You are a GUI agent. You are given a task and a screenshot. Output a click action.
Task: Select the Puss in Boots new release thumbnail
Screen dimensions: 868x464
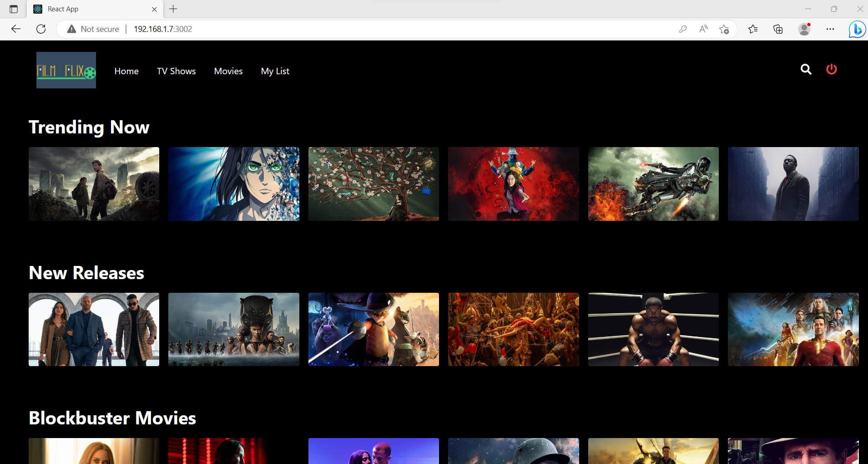pyautogui.click(x=373, y=329)
